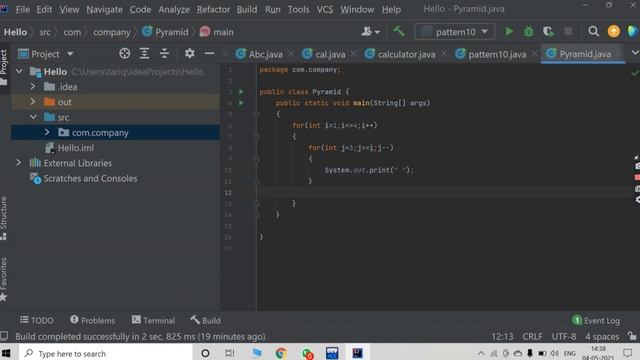
Task: Click run gutter arrow beside class Pyramid
Action: pos(241,91)
